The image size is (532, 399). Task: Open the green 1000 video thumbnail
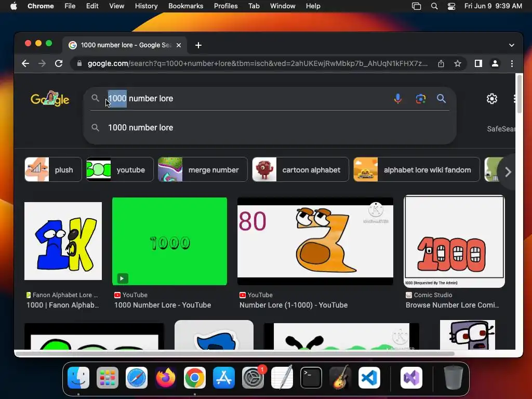[x=170, y=241]
